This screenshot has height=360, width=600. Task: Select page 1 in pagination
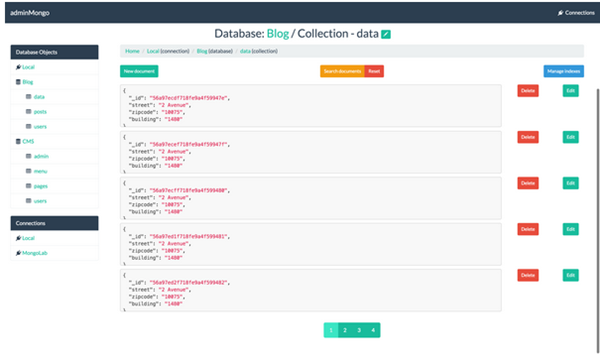(x=331, y=330)
